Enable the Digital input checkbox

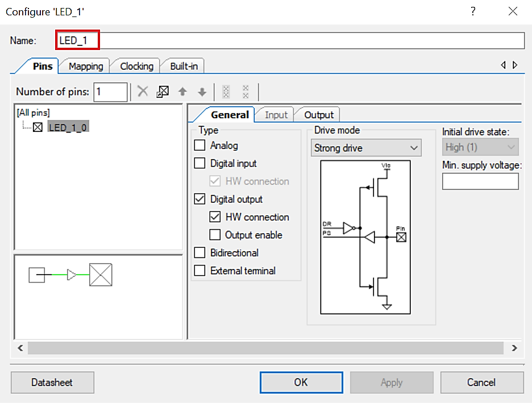point(199,163)
